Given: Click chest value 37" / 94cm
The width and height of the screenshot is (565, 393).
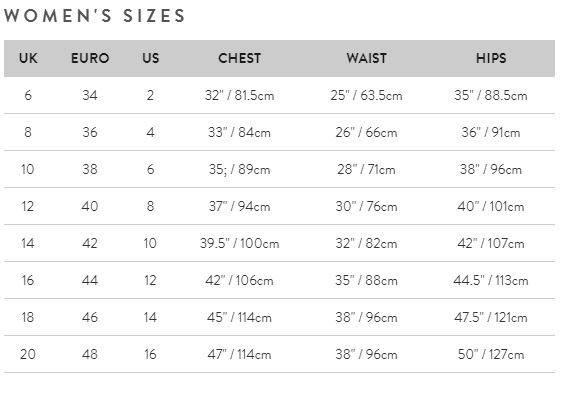Looking at the screenshot, I should point(240,206).
